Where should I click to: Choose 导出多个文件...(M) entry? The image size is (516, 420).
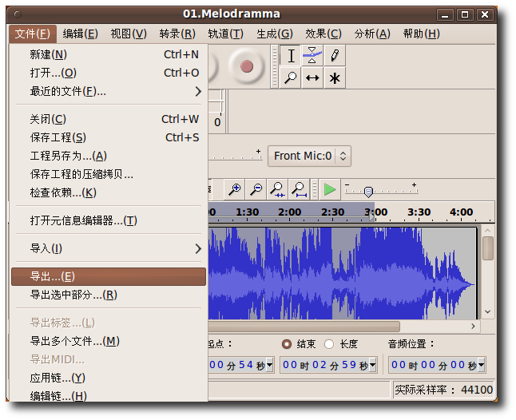pyautogui.click(x=109, y=341)
